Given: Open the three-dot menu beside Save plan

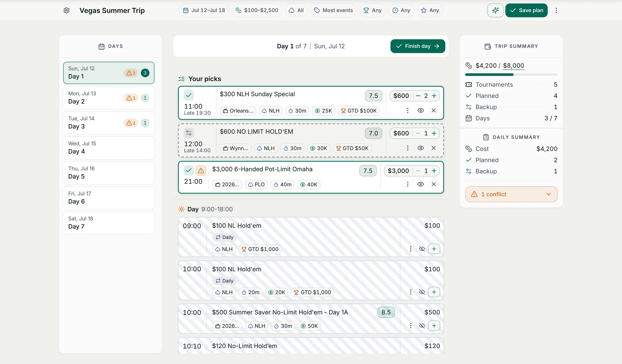Looking at the screenshot, I should [x=556, y=10].
